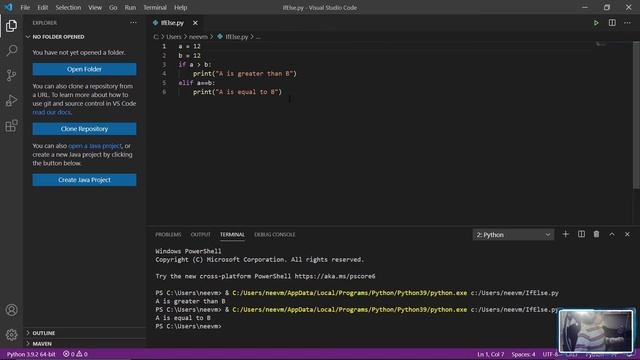This screenshot has width=640, height=360.
Task: Open Explorer Views and More Actions ellipsis
Action: [133, 23]
